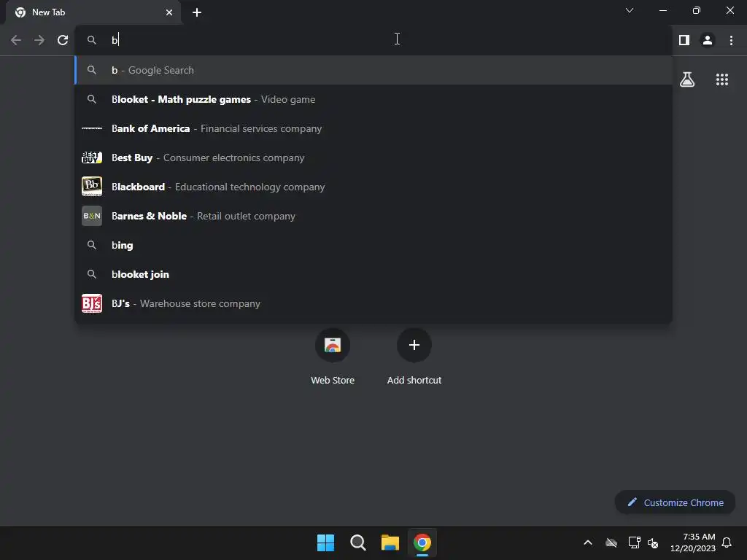Click the address bar text field
The height and width of the screenshot is (560, 747).
pos(373,40)
